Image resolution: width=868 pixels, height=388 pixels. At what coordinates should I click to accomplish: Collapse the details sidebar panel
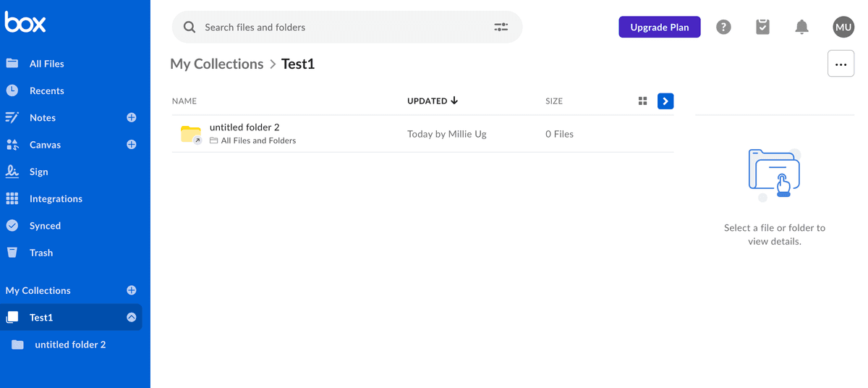point(665,101)
